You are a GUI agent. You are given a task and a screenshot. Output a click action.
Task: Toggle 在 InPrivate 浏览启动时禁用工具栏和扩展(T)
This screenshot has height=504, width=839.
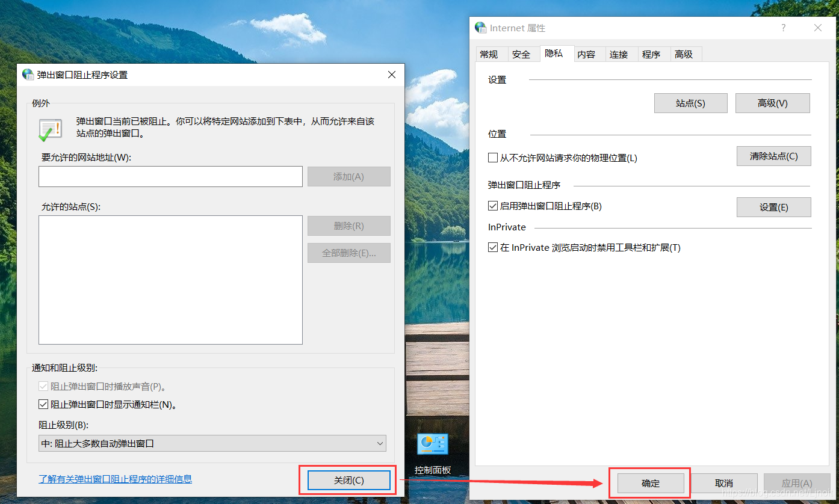tap(493, 247)
